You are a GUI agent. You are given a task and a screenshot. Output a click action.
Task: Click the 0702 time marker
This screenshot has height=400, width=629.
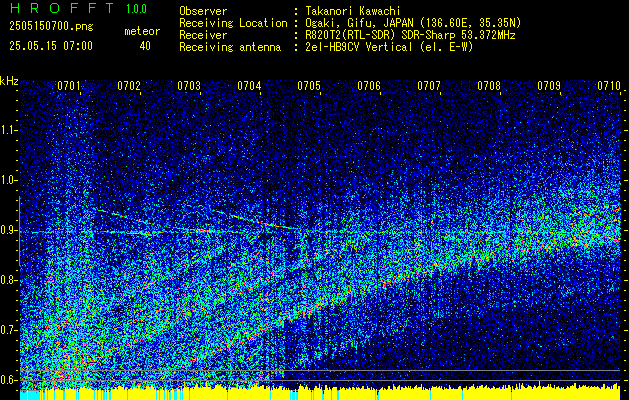129,86
